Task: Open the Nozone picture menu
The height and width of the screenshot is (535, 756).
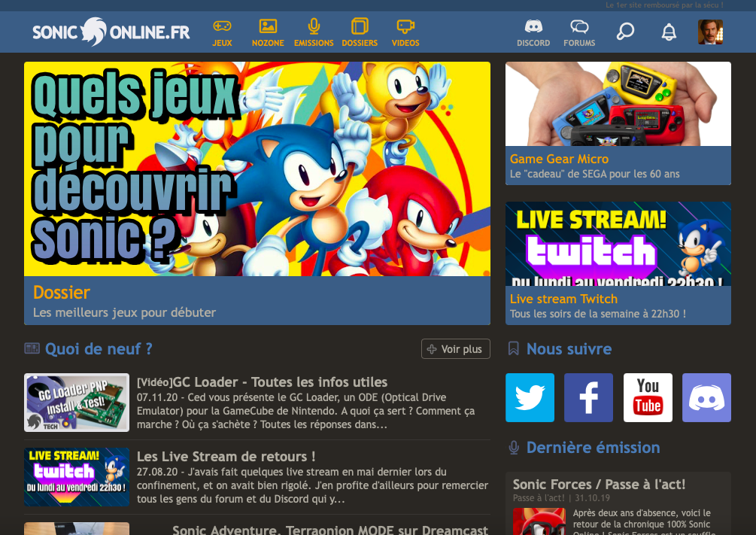Action: pos(268,32)
